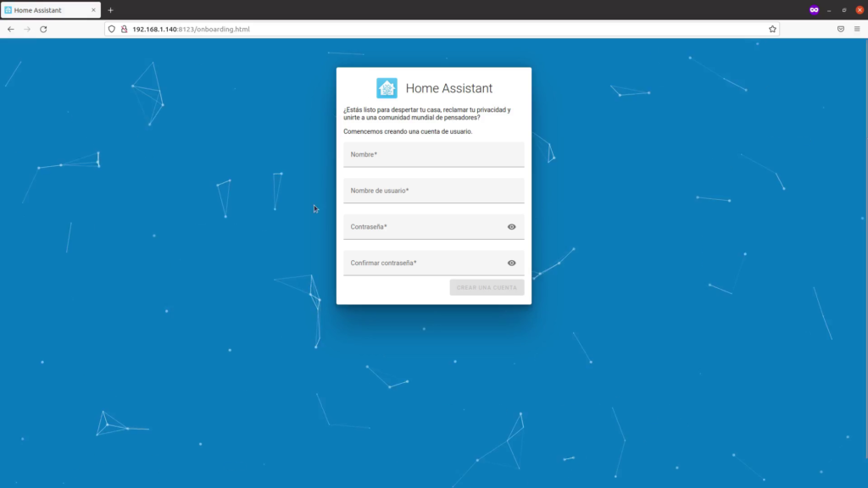The width and height of the screenshot is (868, 488).
Task: Click the purple infinity icon in the title bar
Action: (814, 9)
